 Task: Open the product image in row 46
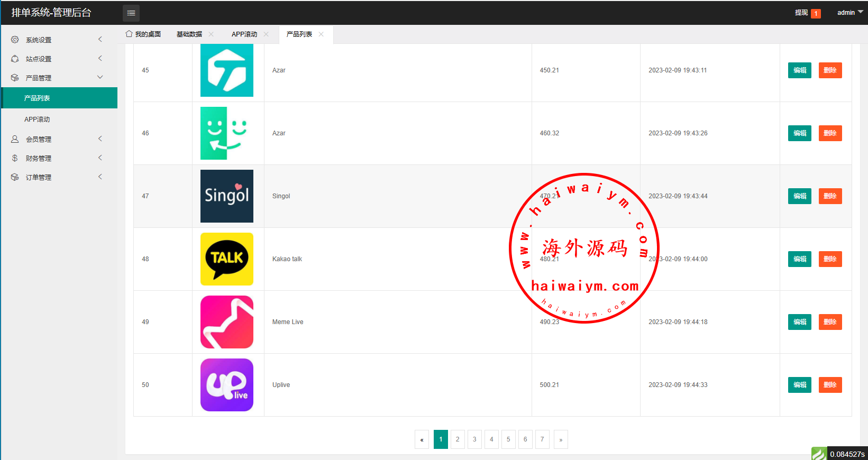pos(227,133)
